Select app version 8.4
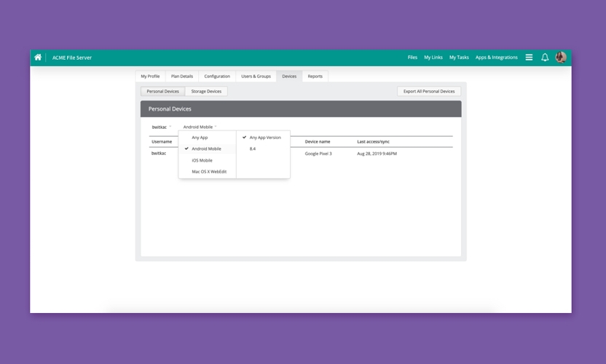The height and width of the screenshot is (364, 606). point(253,149)
